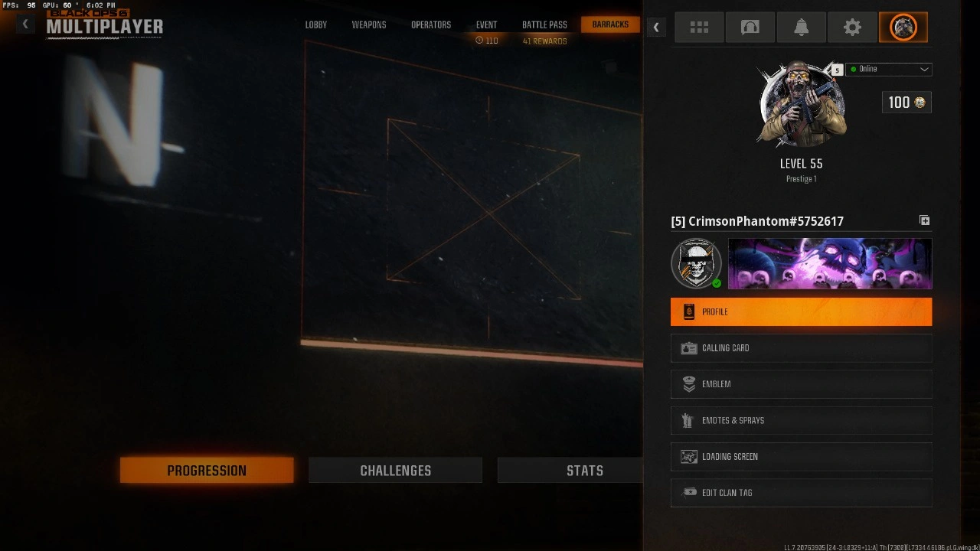Open the settings gear icon
This screenshot has height=551, width=980.
click(x=852, y=28)
